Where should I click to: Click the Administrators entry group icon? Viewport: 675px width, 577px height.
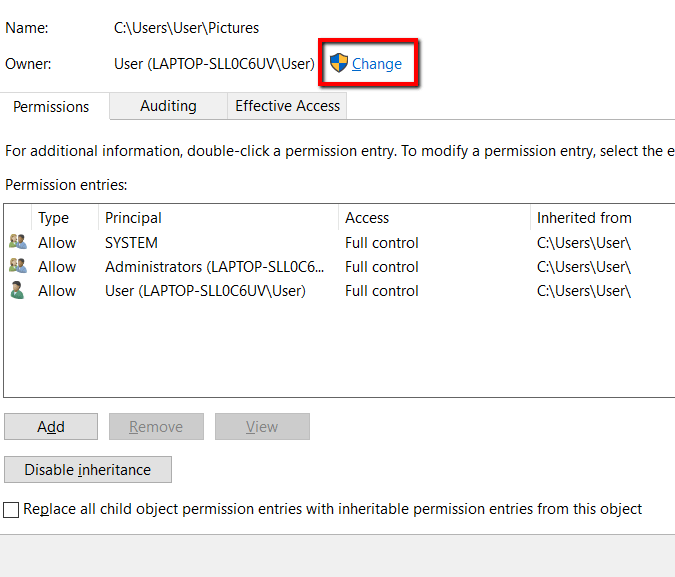pos(17,266)
